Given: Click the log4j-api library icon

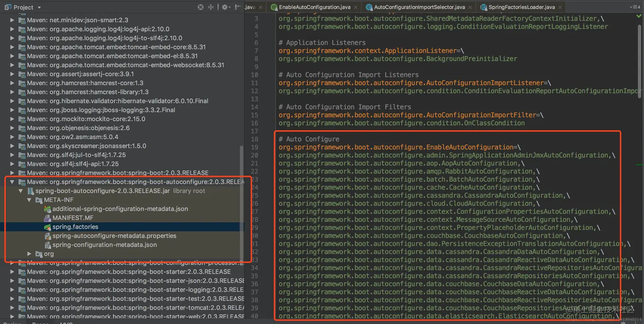Looking at the screenshot, I should [x=22, y=29].
